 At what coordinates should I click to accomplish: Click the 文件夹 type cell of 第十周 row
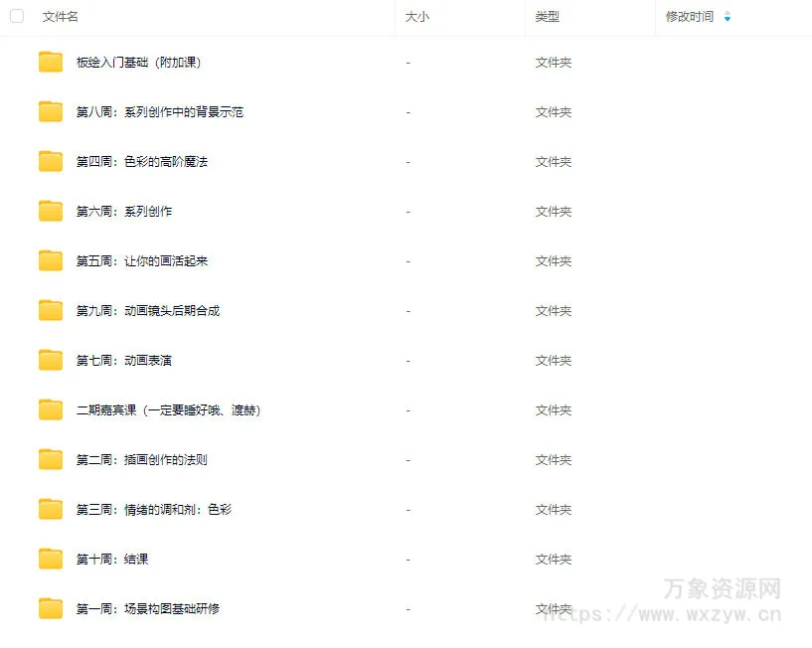554,560
